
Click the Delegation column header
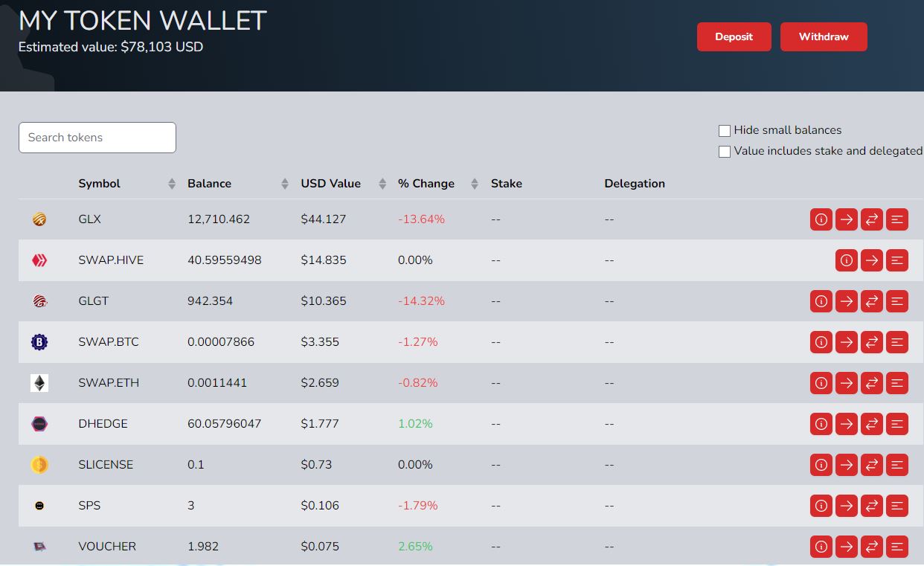point(635,184)
